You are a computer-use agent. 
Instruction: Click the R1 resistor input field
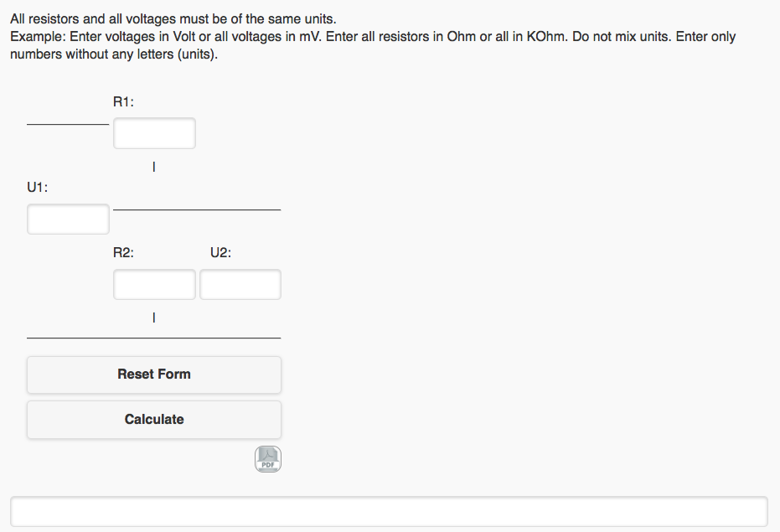point(154,133)
